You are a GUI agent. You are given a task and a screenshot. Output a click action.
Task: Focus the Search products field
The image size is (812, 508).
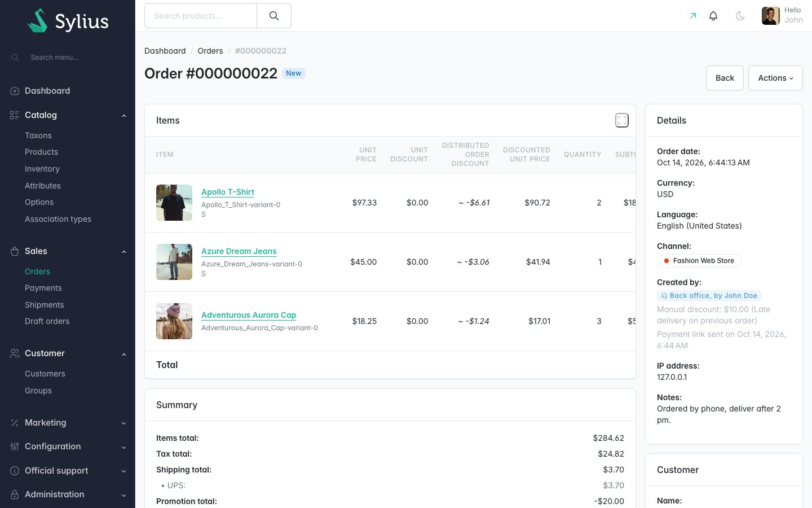201,16
